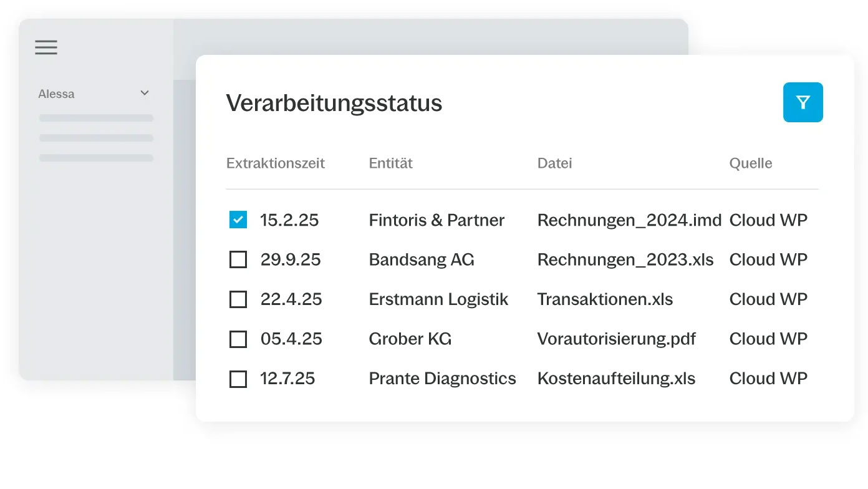Click the blue filter funnel button
This screenshot has width=868, height=489.
click(x=803, y=102)
